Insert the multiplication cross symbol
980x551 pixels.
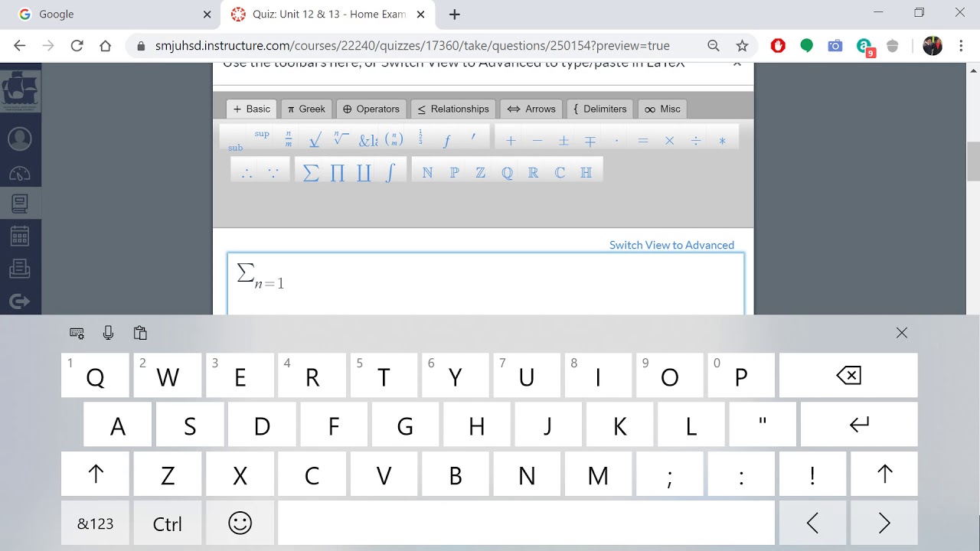coord(669,141)
